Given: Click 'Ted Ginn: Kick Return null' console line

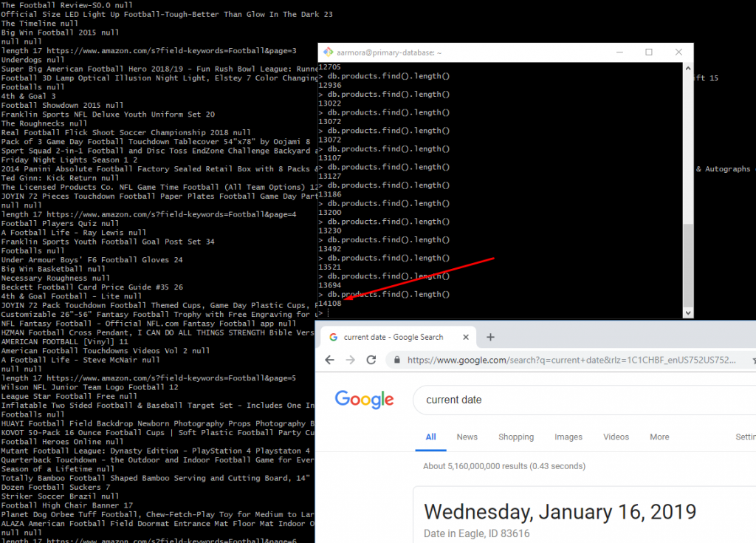Looking at the screenshot, I should (x=60, y=177).
